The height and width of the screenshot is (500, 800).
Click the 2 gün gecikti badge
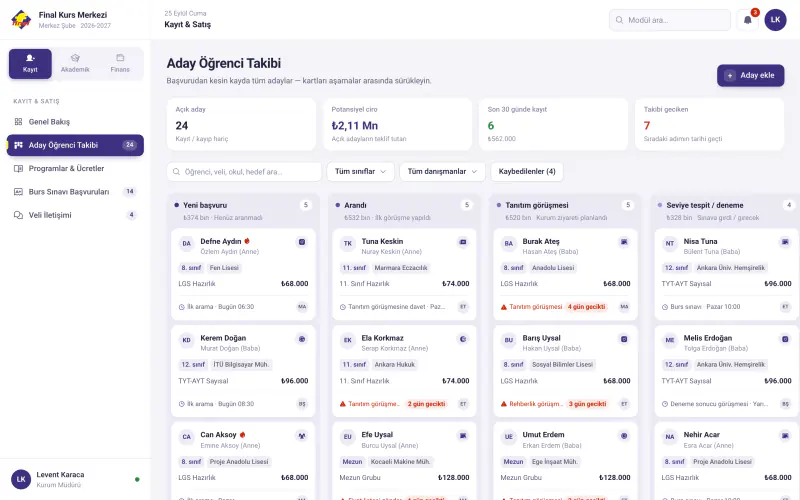pos(426,404)
